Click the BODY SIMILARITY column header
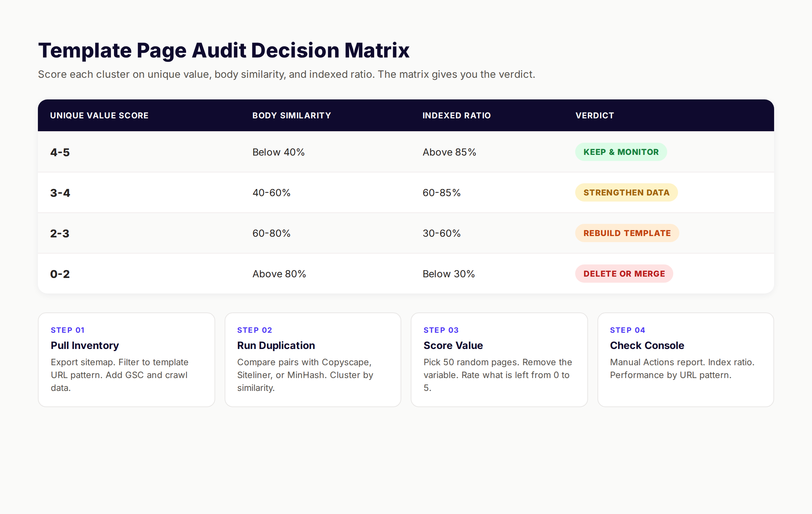This screenshot has width=812, height=514. coord(292,116)
